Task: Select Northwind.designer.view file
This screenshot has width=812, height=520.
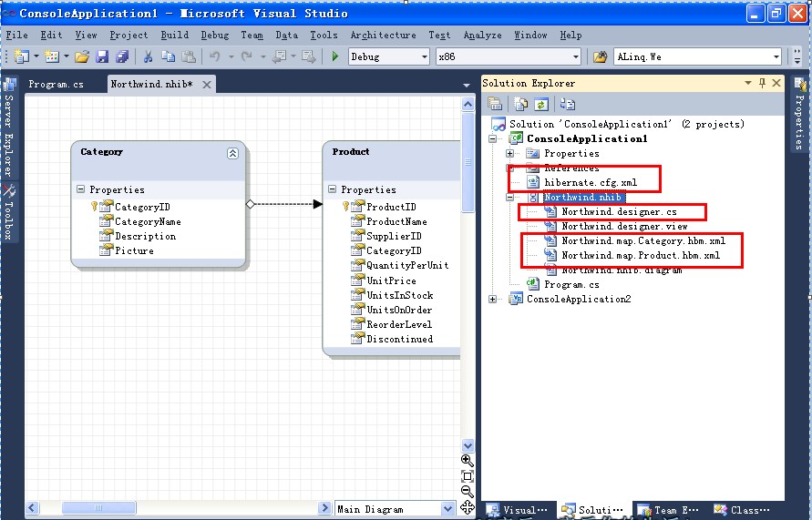Action: (x=624, y=226)
